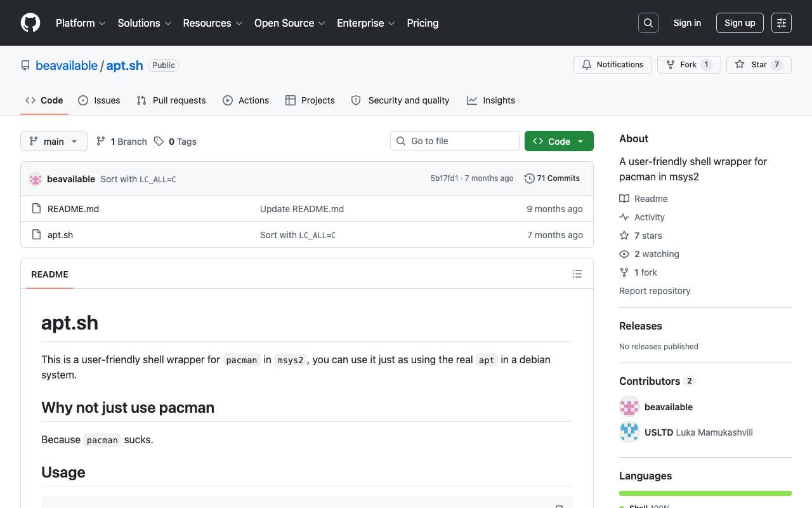Image resolution: width=812 pixels, height=508 pixels.
Task: Open README outline list icon
Action: coord(577,274)
